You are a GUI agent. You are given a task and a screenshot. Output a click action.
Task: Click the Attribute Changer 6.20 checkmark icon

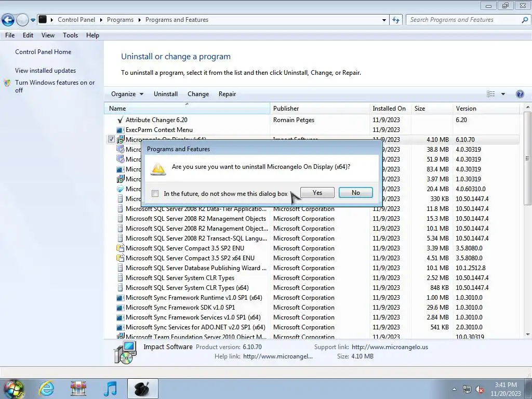[x=120, y=120]
